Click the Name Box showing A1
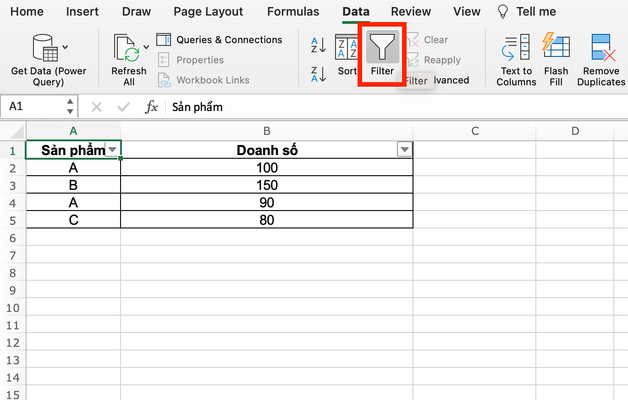 [x=34, y=107]
